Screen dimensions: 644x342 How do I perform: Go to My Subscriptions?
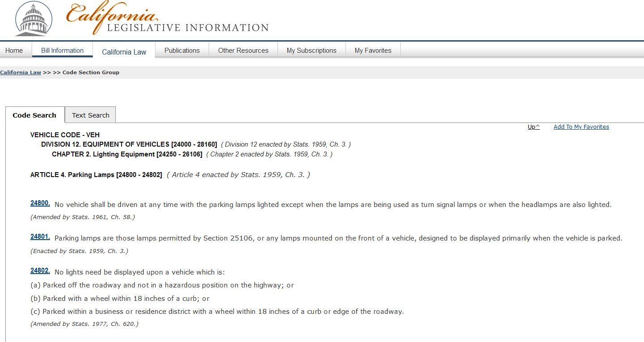pos(311,51)
